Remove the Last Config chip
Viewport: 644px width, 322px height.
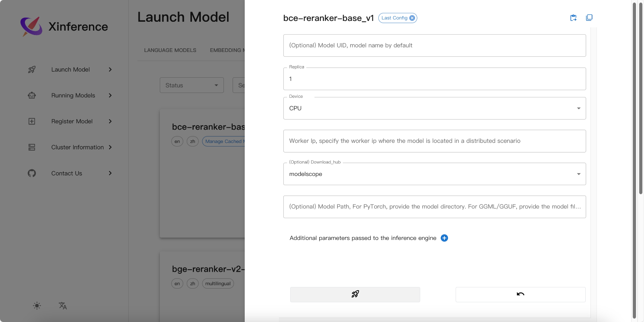pos(412,18)
